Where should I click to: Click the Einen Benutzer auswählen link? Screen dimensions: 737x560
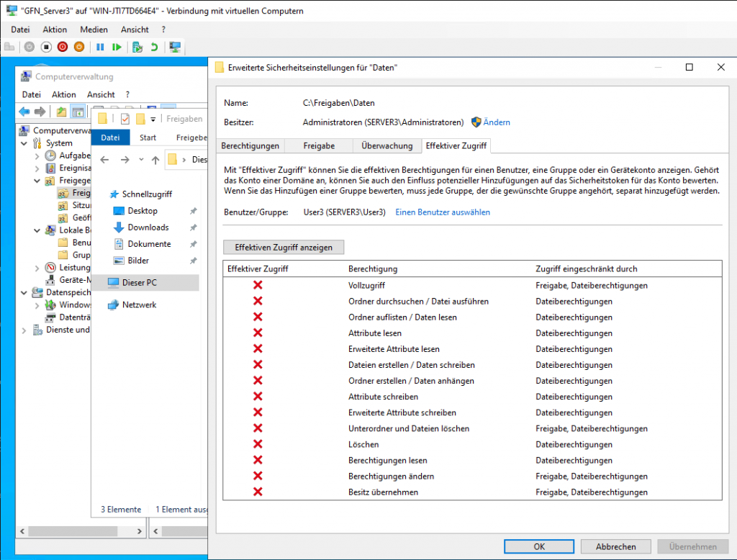443,212
